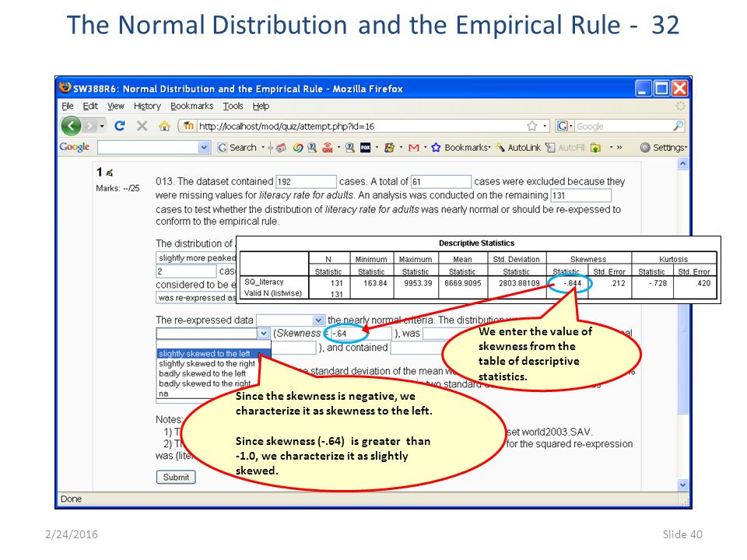Click the page scrollbar down arrow
Image resolution: width=747 pixels, height=560 pixels.
tap(682, 485)
